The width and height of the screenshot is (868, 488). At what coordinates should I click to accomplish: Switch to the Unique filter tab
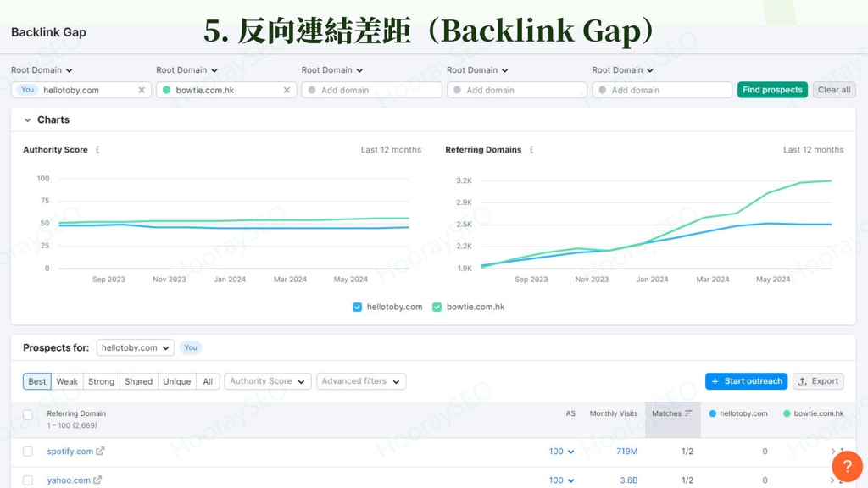(x=176, y=381)
